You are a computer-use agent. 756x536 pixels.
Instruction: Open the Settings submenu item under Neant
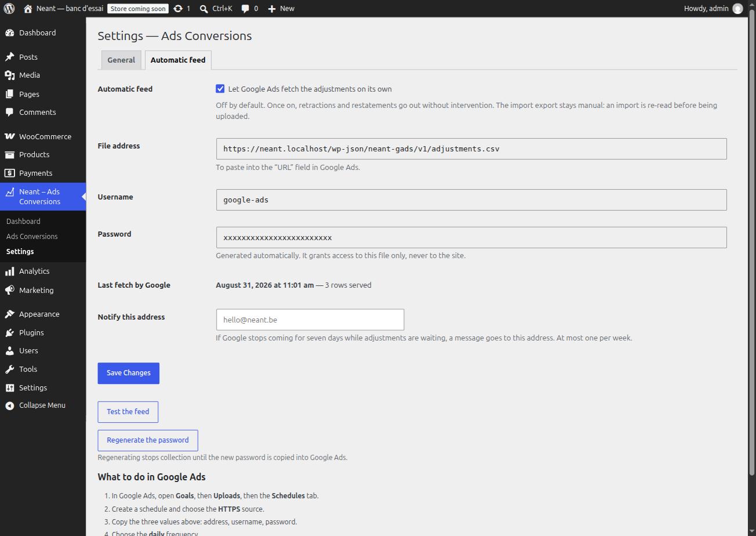click(20, 251)
